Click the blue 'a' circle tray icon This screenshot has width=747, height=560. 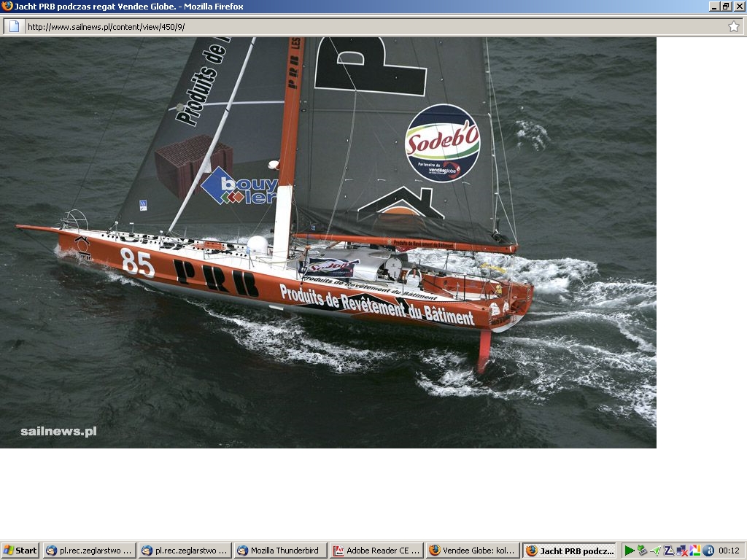[708, 551]
